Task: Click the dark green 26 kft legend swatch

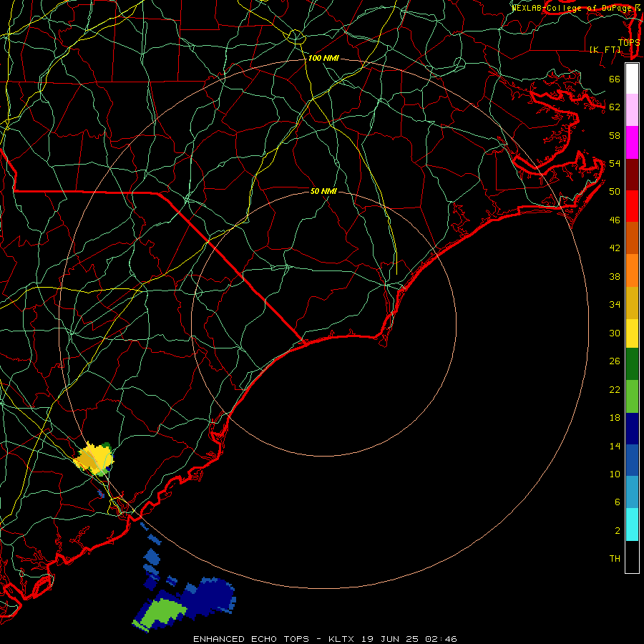Action: point(632,364)
